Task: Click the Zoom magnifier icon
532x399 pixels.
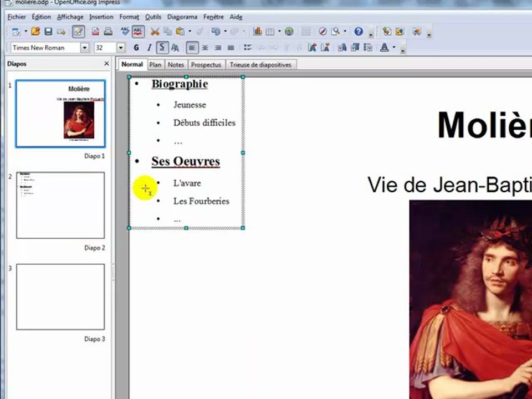Action: point(336,32)
